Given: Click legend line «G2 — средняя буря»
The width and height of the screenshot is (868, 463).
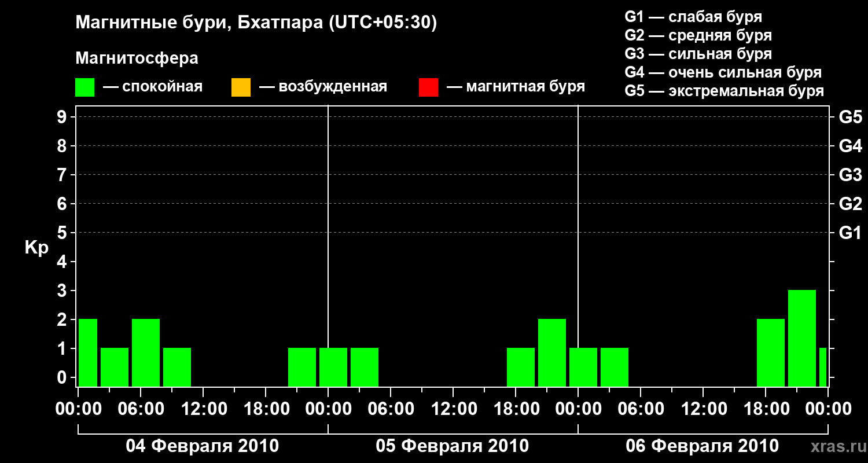Looking at the screenshot, I should (698, 35).
